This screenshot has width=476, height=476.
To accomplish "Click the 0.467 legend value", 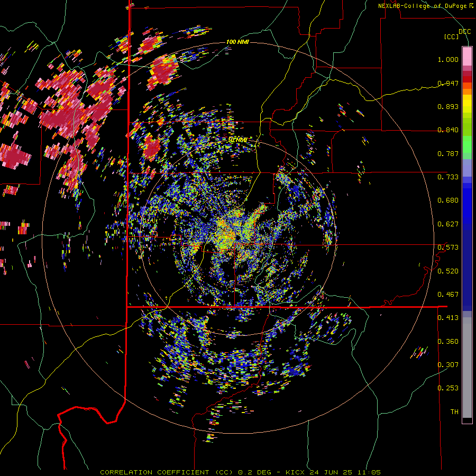I will [448, 295].
